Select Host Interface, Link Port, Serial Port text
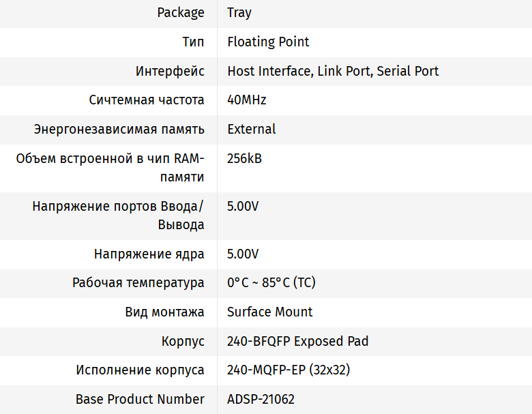The width and height of the screenshot is (532, 414). pos(333,71)
